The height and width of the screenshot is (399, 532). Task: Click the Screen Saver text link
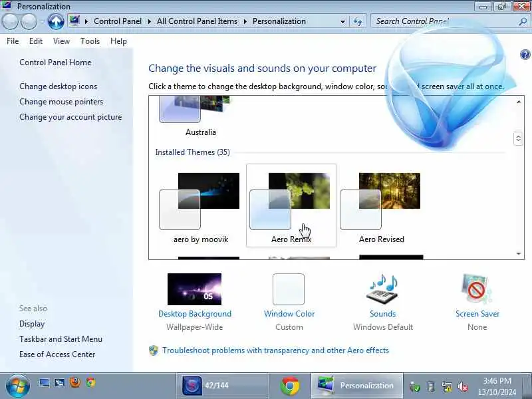click(x=477, y=314)
